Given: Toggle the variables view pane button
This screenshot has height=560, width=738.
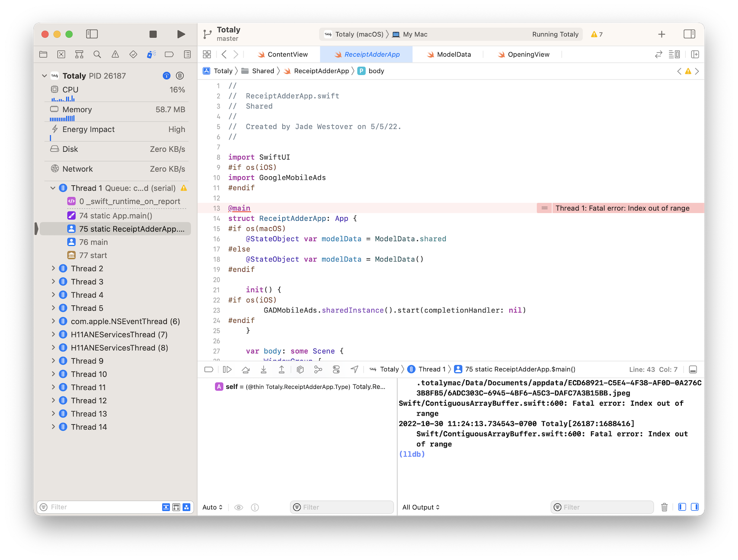Looking at the screenshot, I should [x=682, y=507].
